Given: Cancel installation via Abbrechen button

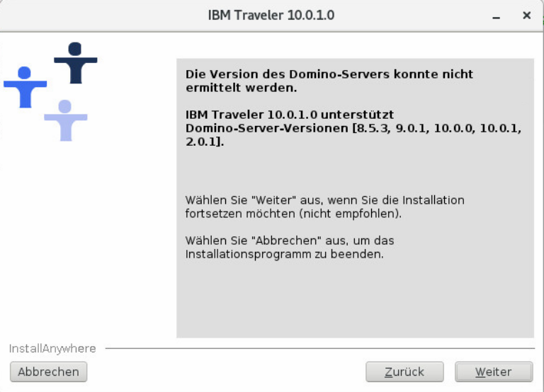Looking at the screenshot, I should click(49, 372).
